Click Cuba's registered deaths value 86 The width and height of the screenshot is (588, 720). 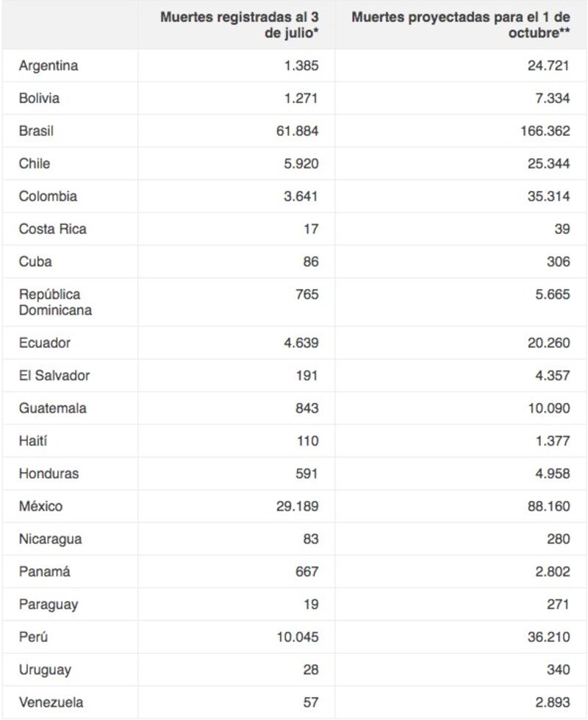(311, 261)
